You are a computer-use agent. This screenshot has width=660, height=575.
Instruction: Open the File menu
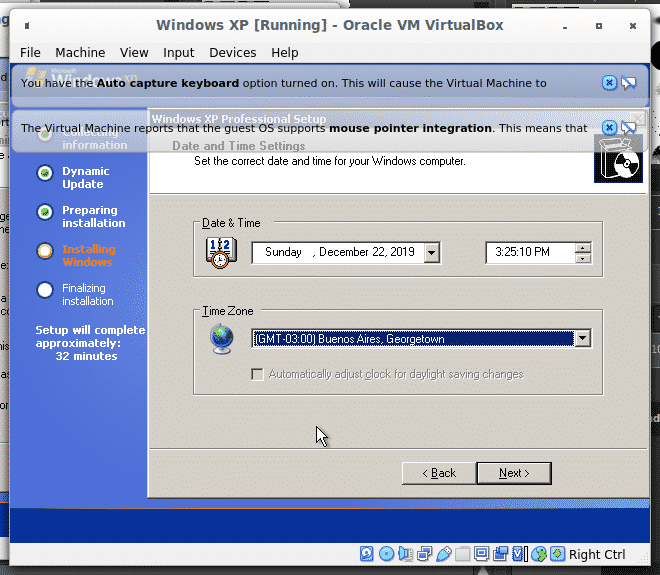pyautogui.click(x=30, y=53)
